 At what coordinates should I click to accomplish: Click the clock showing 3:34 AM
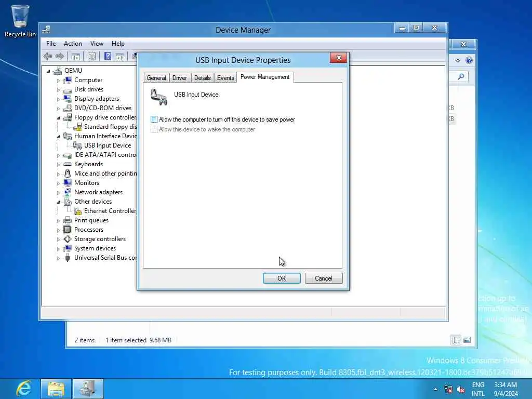click(506, 389)
